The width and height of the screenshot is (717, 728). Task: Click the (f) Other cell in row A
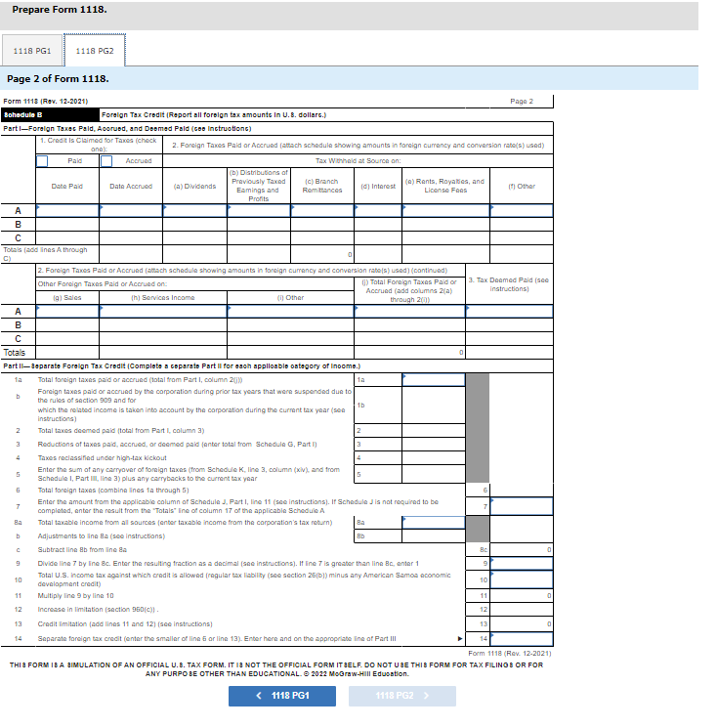pyautogui.click(x=522, y=211)
